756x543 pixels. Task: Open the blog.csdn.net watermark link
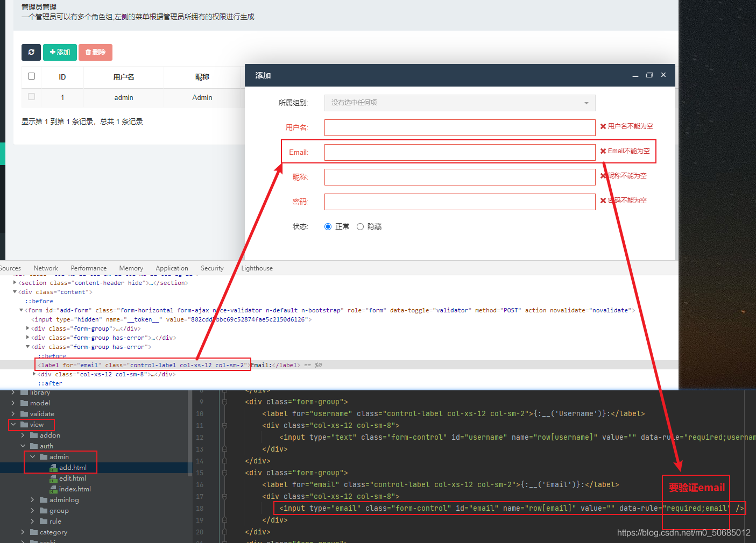pyautogui.click(x=683, y=532)
